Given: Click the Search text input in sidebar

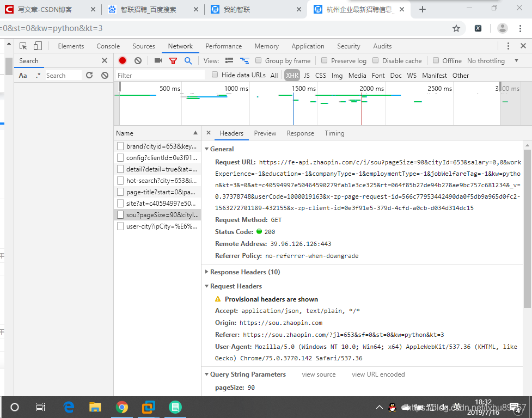Looking at the screenshot, I should [64, 75].
